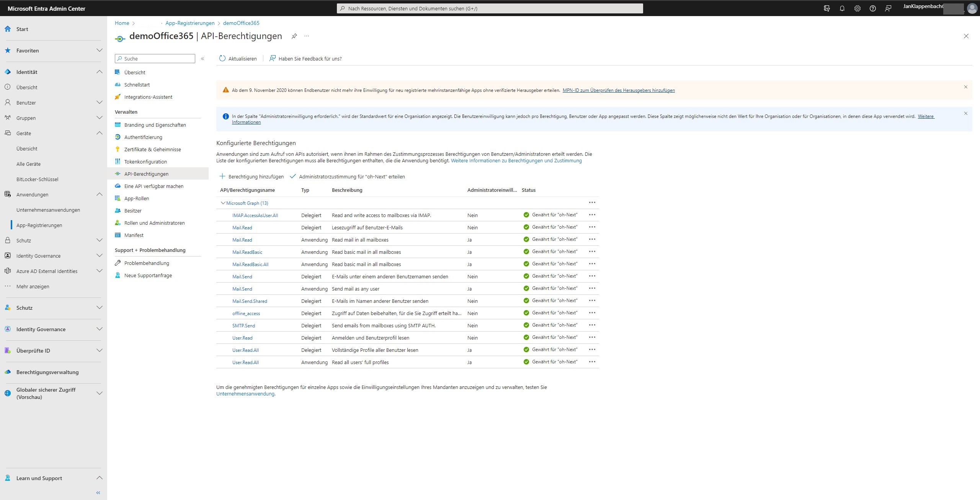Open Berechtigungsverwaltung in left navigation
The height and width of the screenshot is (500, 980).
pos(47,372)
